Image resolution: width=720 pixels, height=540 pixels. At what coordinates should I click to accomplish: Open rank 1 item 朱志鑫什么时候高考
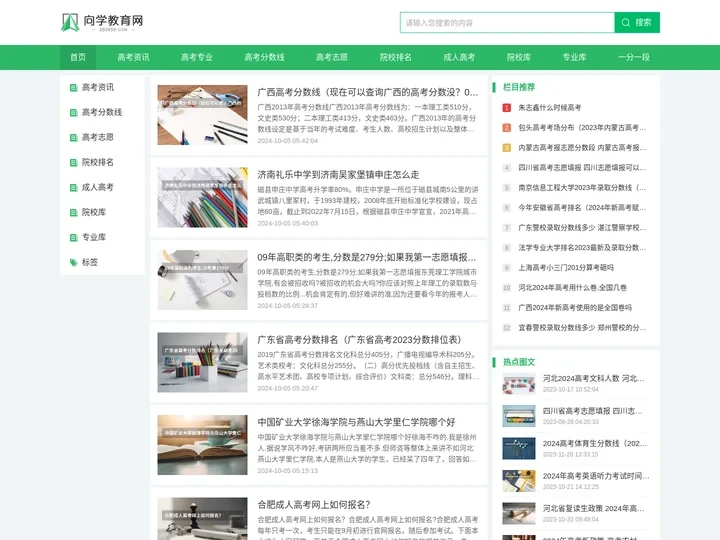coord(550,108)
